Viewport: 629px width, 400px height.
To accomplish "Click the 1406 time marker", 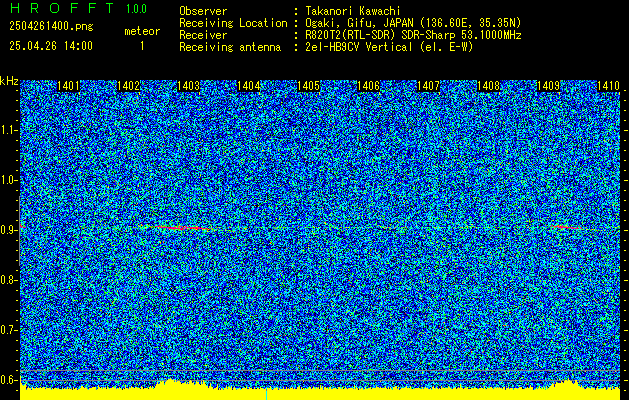I will coord(368,86).
